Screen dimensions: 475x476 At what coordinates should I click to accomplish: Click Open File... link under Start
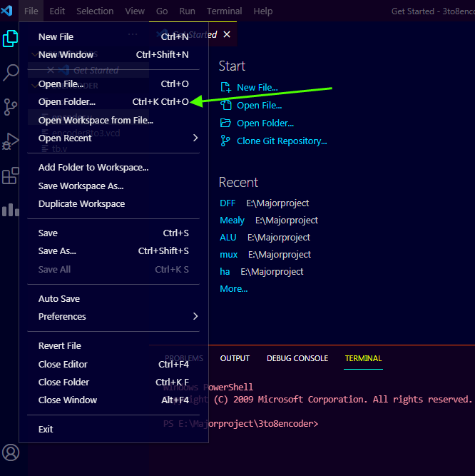(260, 106)
